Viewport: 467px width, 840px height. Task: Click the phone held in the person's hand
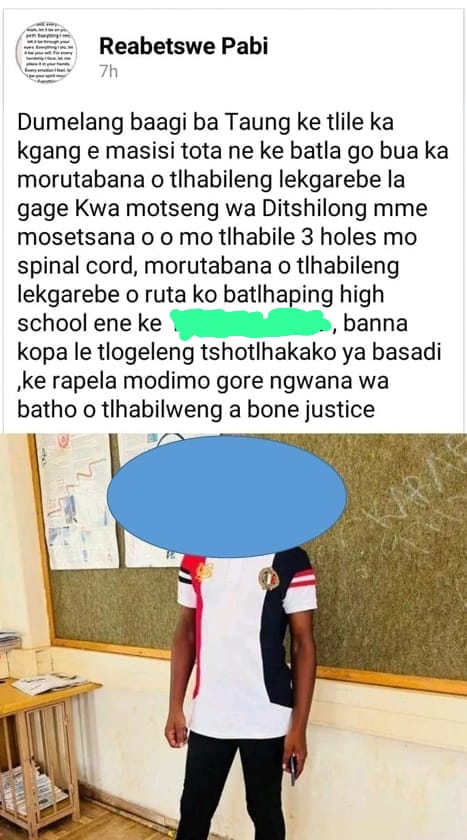pyautogui.click(x=293, y=769)
